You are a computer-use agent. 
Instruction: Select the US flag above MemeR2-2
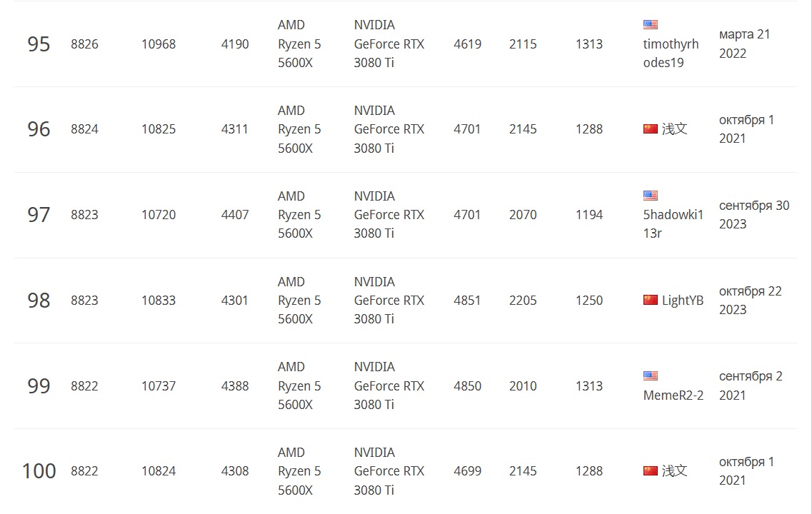point(650,376)
